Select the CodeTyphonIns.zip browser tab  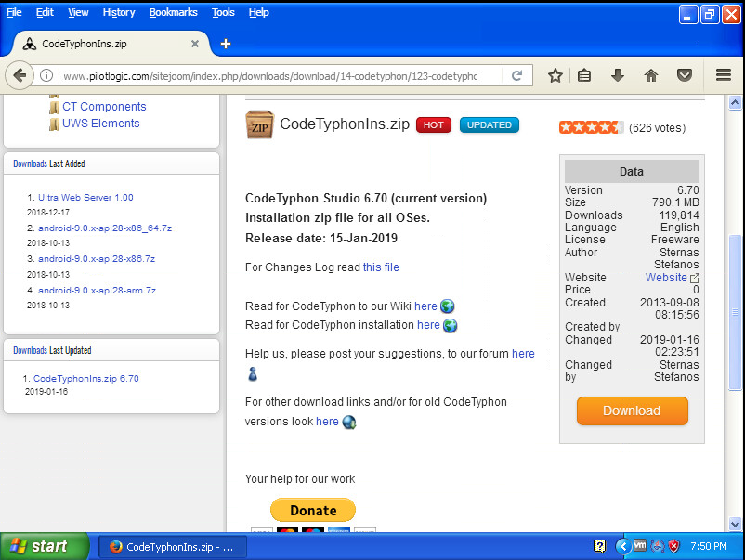(111, 44)
